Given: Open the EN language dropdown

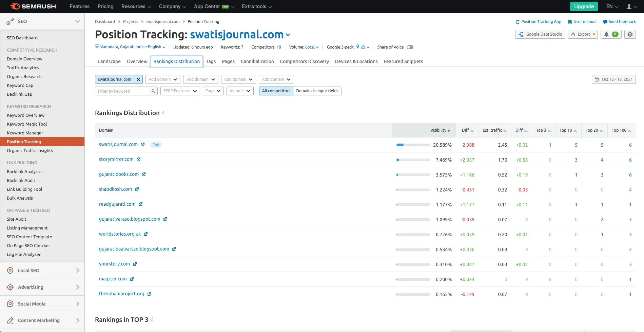Looking at the screenshot, I should coord(612,6).
